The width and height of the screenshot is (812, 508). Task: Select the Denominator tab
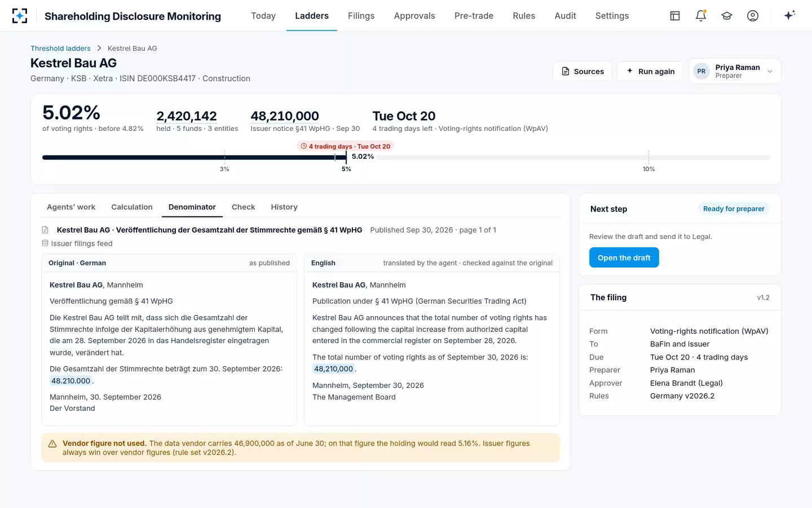(x=192, y=207)
